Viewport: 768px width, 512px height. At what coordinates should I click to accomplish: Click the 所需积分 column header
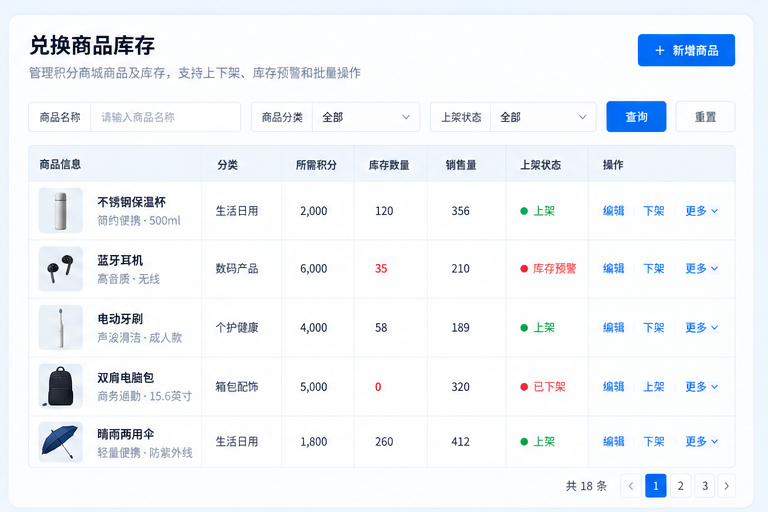[316, 165]
